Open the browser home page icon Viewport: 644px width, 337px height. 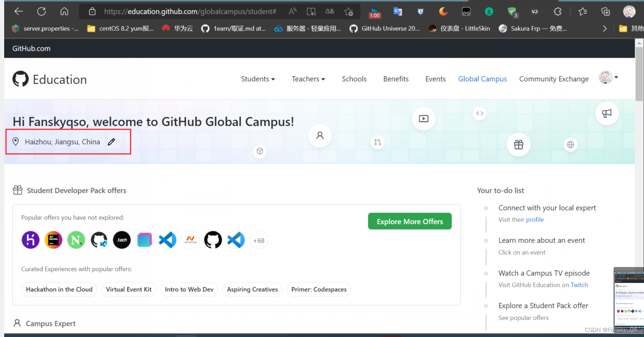tap(64, 12)
